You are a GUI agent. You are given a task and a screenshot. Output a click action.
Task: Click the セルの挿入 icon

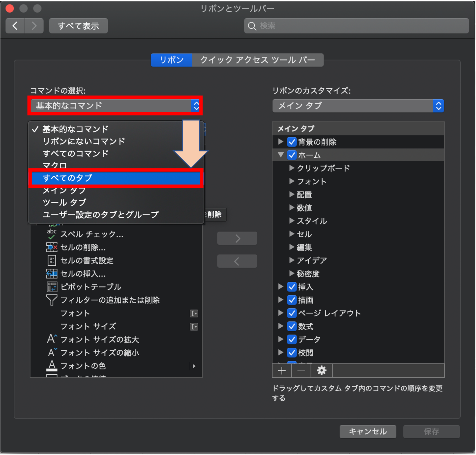52,274
